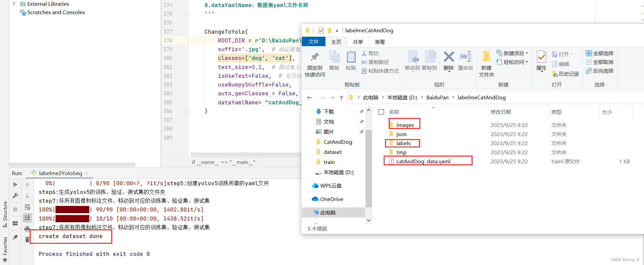Click the wrench settings icon in Run panel

[15, 196]
